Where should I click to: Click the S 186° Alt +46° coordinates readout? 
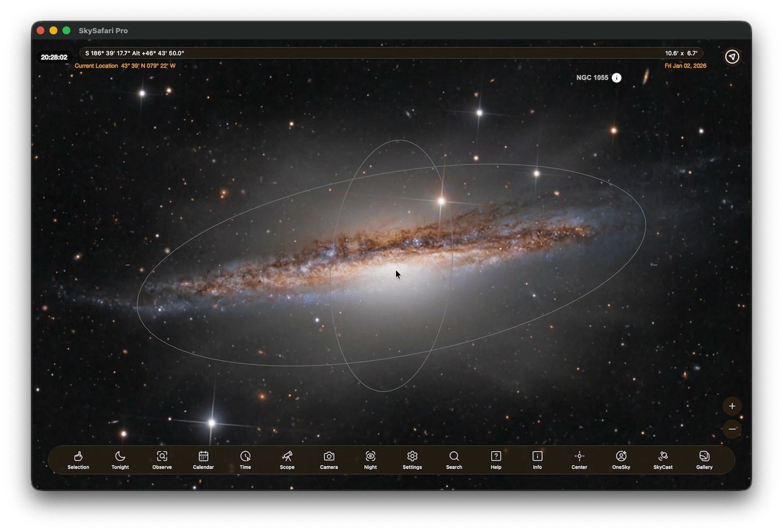pos(134,53)
